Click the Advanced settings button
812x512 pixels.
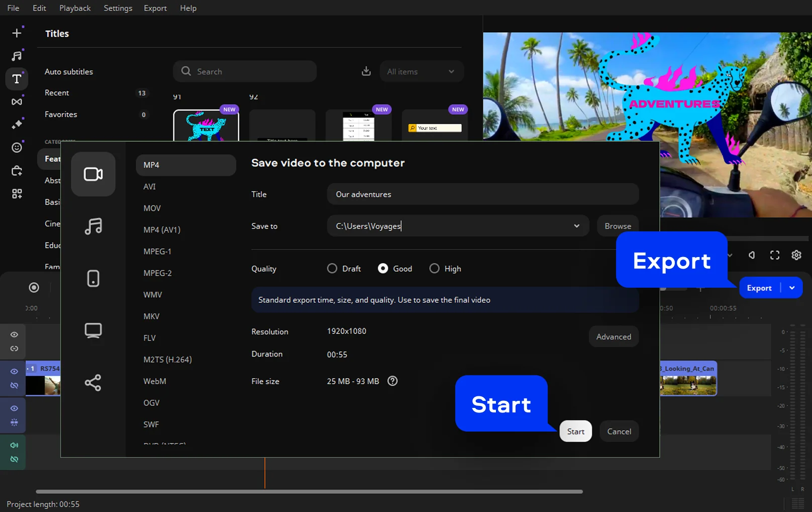614,336
